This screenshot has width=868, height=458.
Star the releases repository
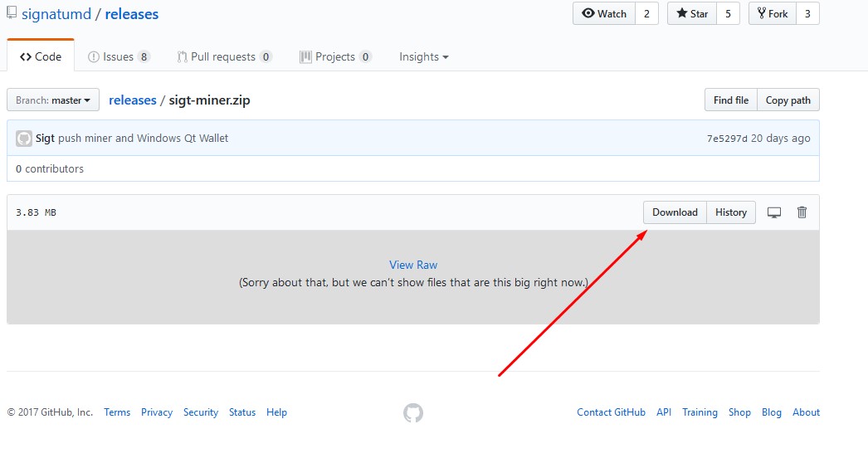click(x=692, y=13)
